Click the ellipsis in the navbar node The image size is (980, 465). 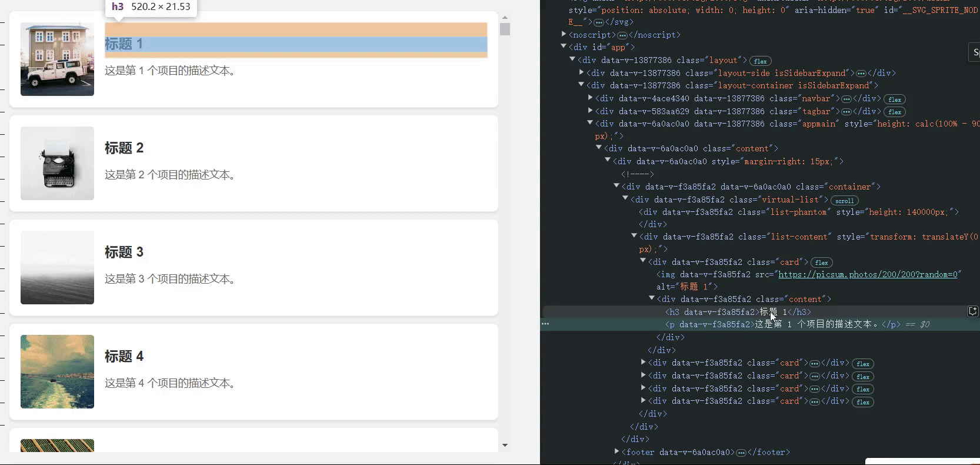pyautogui.click(x=846, y=99)
